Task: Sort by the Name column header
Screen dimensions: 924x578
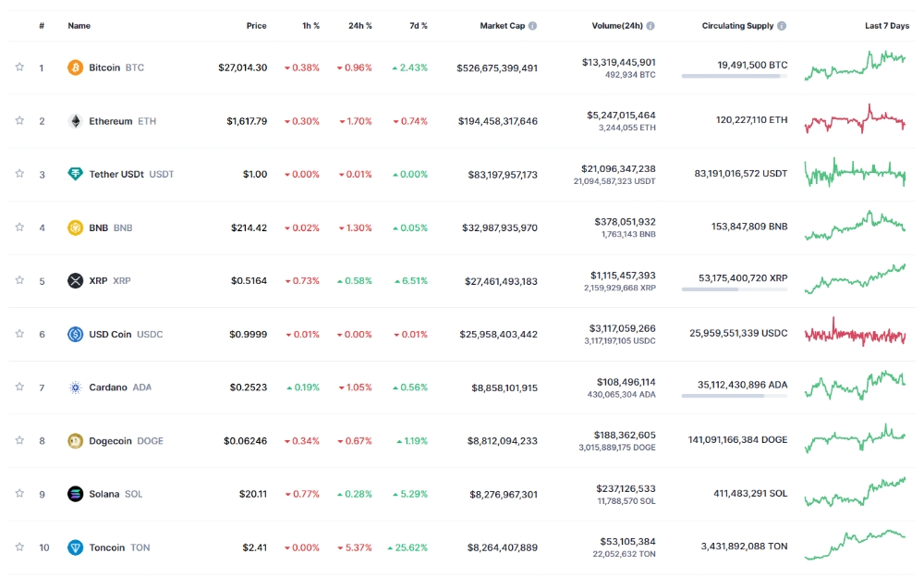Action: [79, 26]
